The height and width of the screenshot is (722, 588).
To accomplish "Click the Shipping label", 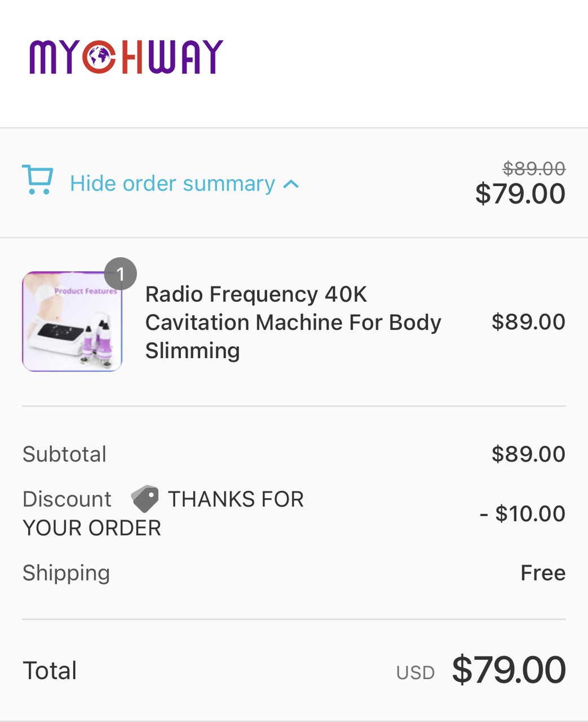I will coord(66,573).
